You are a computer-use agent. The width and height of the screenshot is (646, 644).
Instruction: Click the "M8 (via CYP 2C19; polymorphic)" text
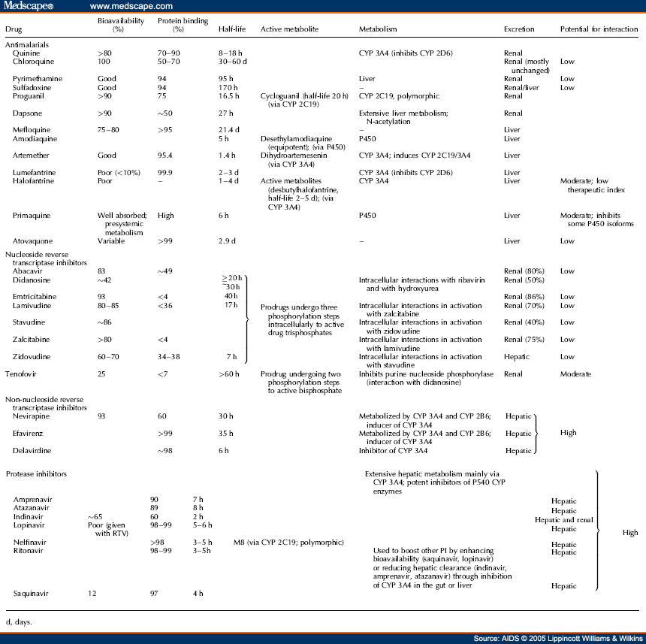pos(288,543)
